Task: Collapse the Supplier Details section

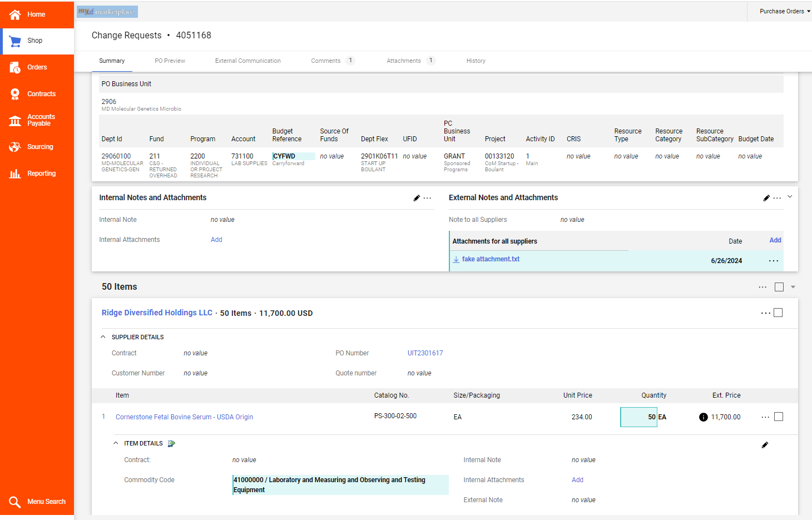Action: point(103,337)
